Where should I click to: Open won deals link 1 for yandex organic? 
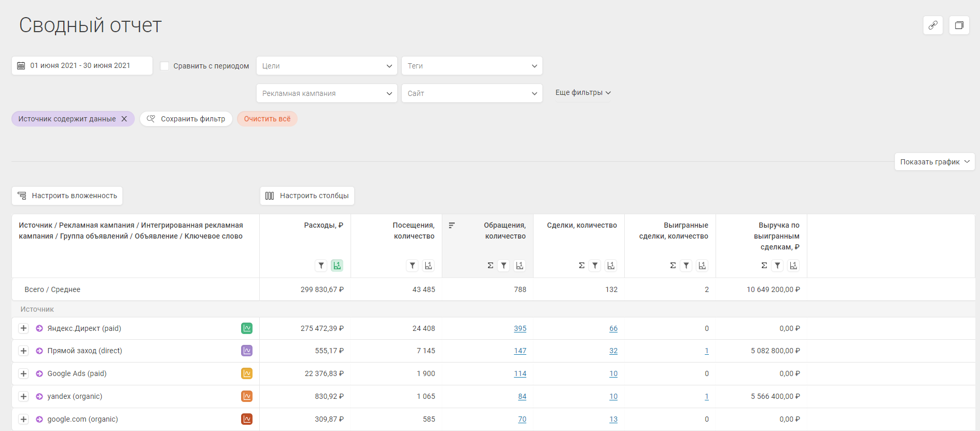click(707, 397)
